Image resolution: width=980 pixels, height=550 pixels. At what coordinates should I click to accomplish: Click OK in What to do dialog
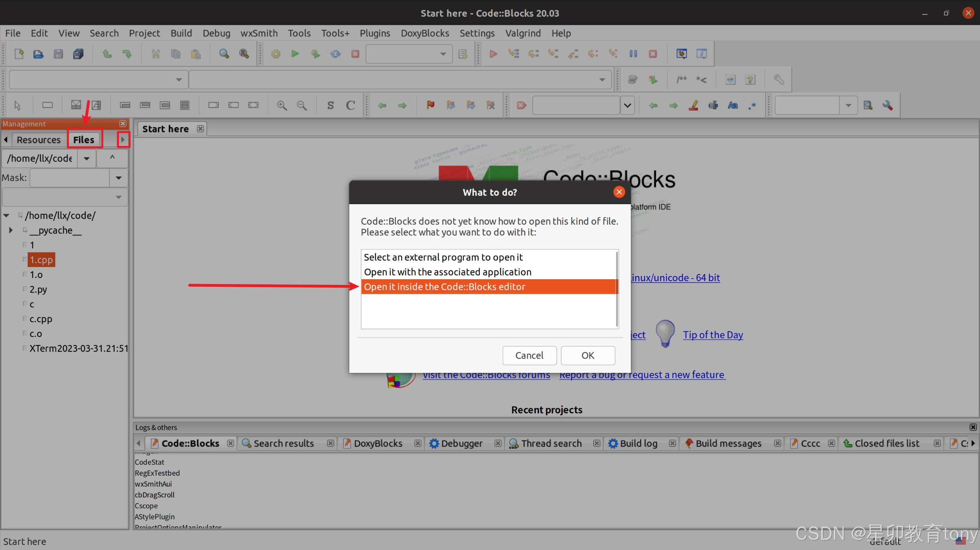click(588, 355)
